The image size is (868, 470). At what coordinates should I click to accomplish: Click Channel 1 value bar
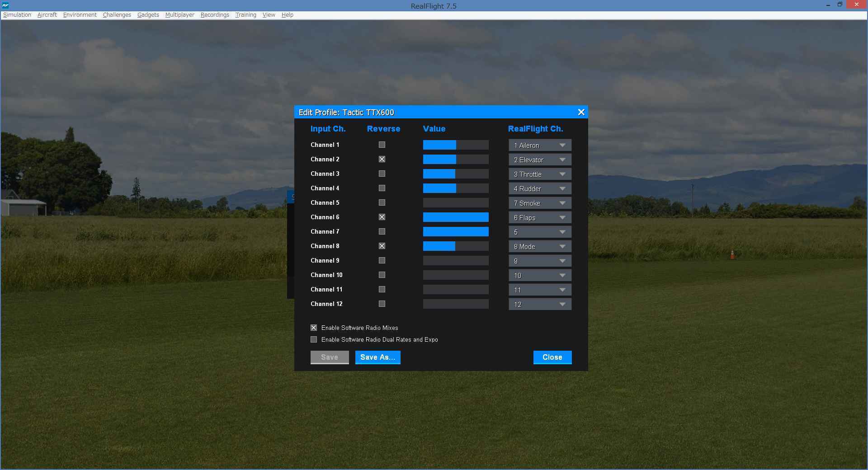(x=456, y=145)
